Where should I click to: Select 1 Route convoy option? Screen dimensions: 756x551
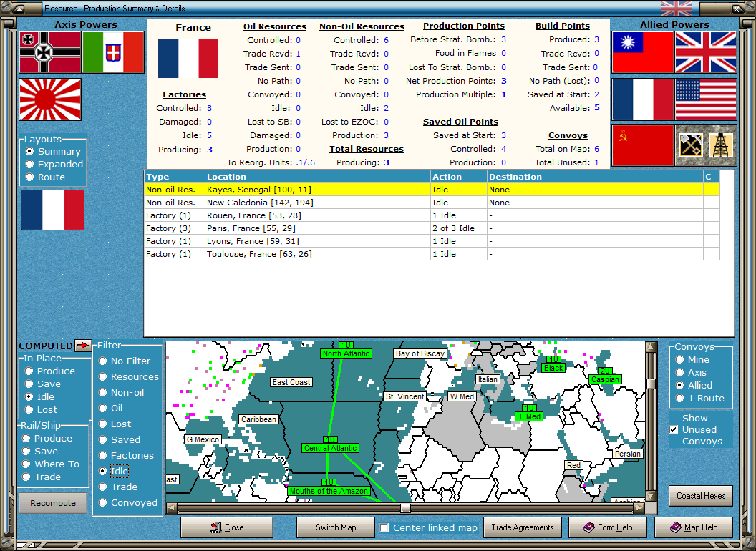699,398
